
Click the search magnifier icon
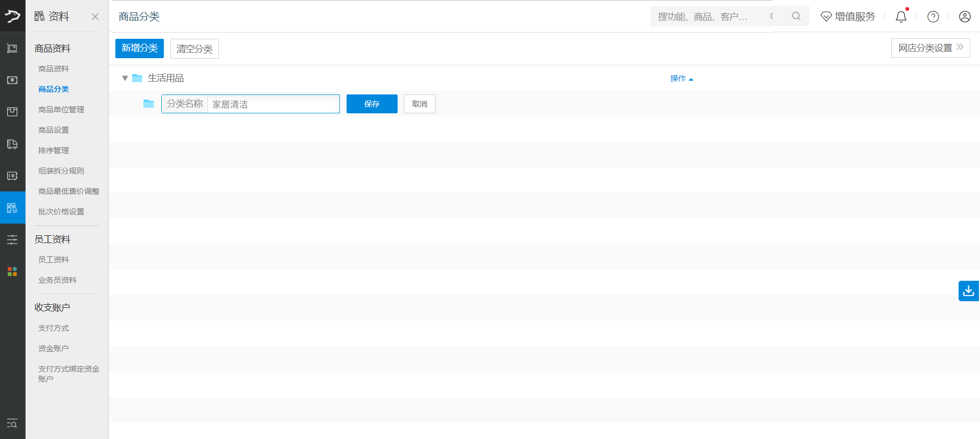pos(796,16)
